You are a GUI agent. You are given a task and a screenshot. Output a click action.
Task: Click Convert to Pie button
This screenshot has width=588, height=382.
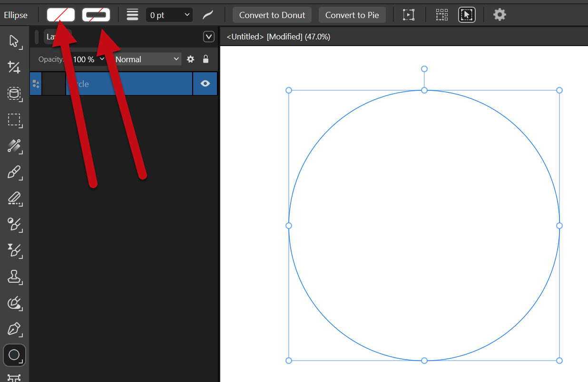click(352, 15)
